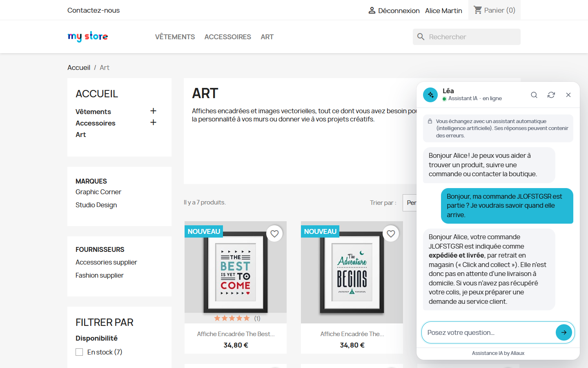Add The Adventure Begins poster to wishlist
This screenshot has height=368, width=588.
tap(391, 233)
